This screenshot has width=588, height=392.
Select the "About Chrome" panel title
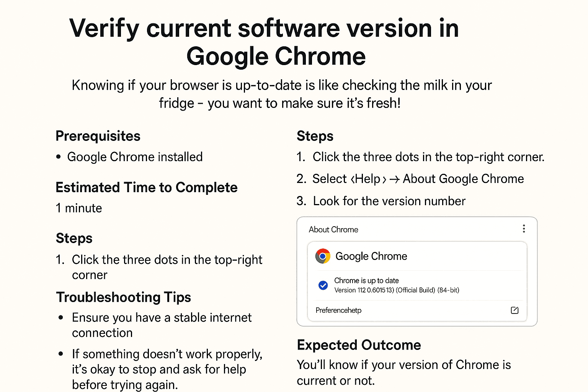(x=333, y=230)
